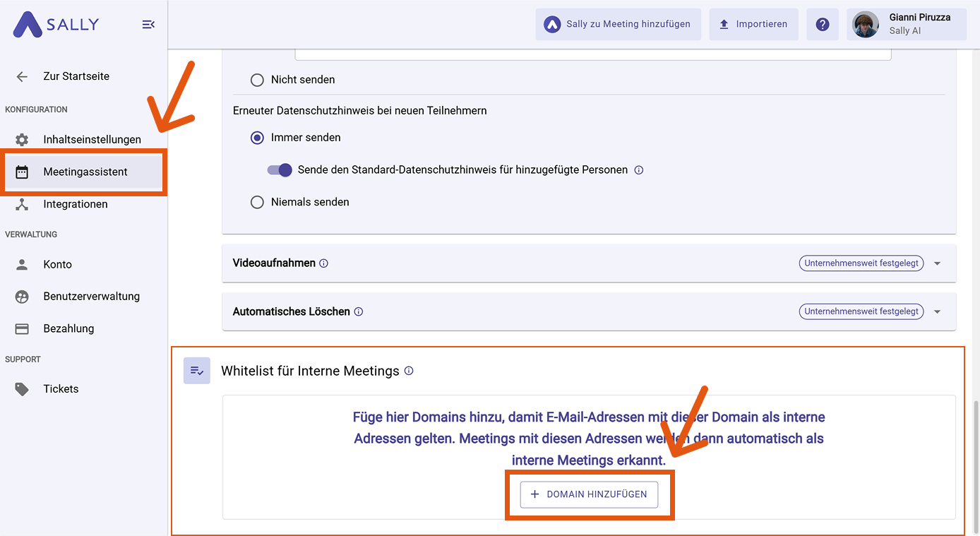Viewport: 980px width, 536px height.
Task: Open the help question mark icon
Action: pyautogui.click(x=822, y=25)
